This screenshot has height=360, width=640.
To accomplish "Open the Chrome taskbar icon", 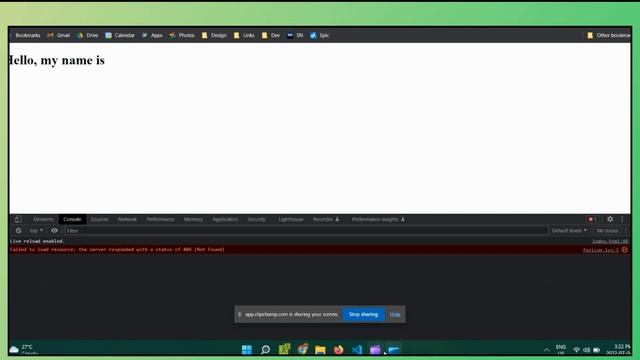I will pos(302,349).
